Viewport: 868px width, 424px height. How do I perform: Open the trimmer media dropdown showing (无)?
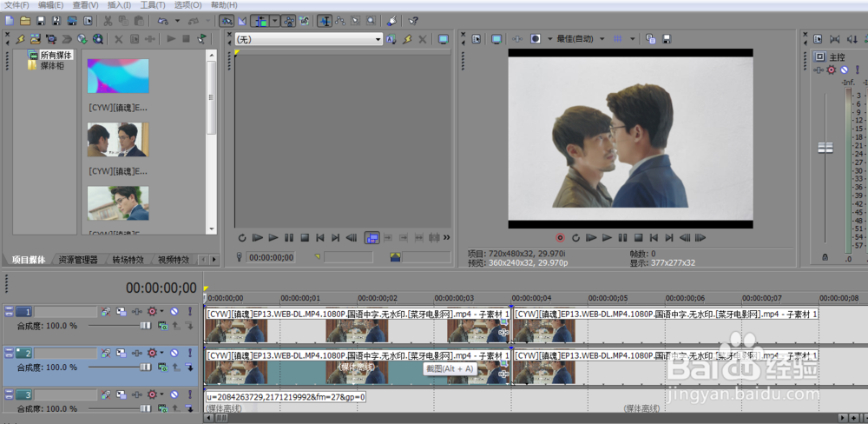309,39
